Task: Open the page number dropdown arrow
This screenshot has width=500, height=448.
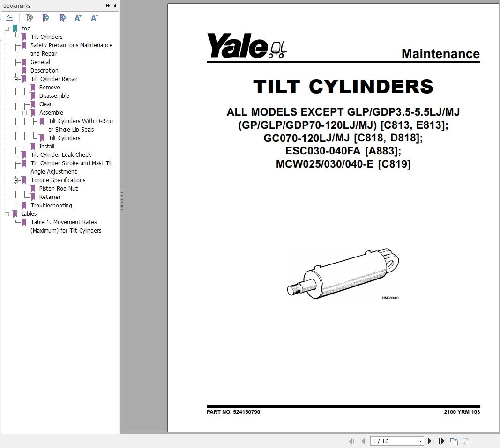Action: pyautogui.click(x=421, y=441)
